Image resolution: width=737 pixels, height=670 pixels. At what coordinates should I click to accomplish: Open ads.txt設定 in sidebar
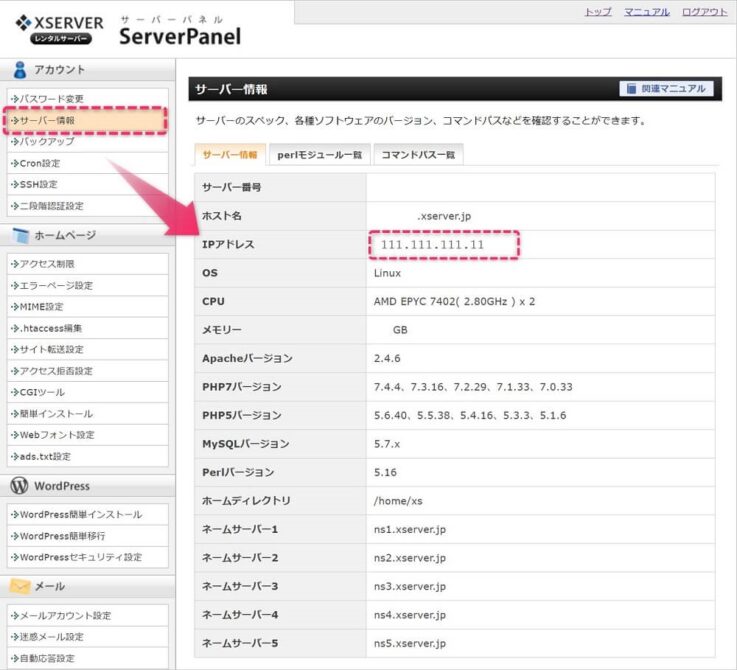(87, 457)
